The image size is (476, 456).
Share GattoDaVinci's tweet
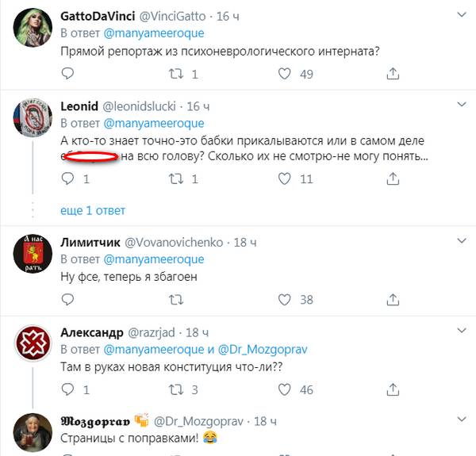click(x=392, y=74)
